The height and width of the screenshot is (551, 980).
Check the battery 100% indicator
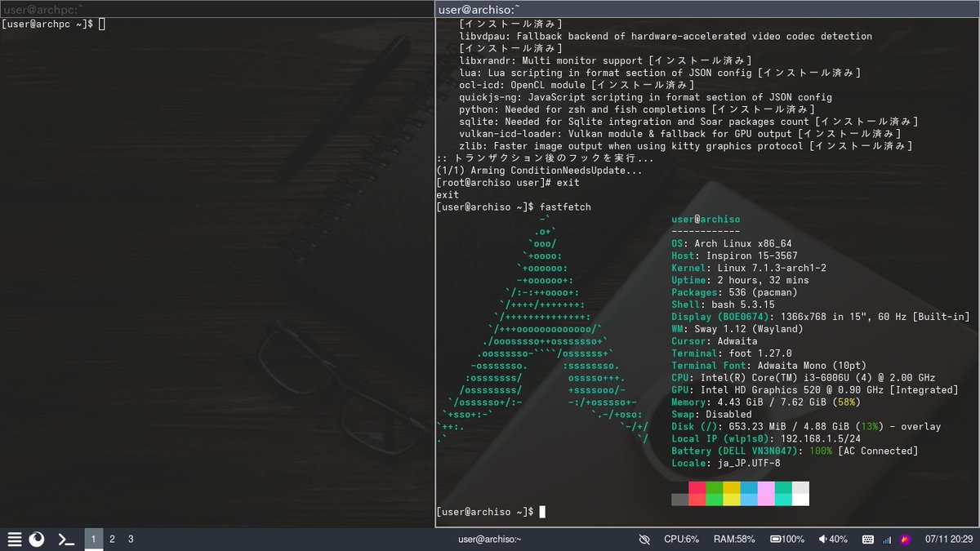pos(787,540)
